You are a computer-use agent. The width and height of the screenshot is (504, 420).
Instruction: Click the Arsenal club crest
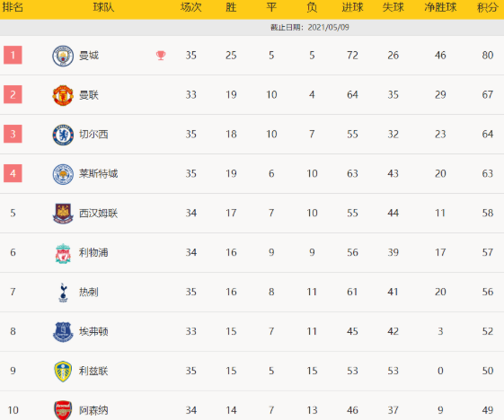point(63,410)
